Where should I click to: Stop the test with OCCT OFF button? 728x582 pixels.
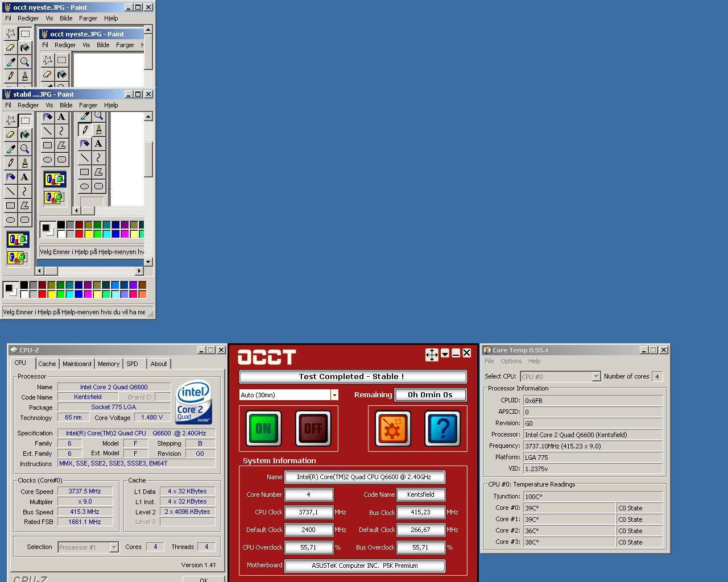point(313,428)
